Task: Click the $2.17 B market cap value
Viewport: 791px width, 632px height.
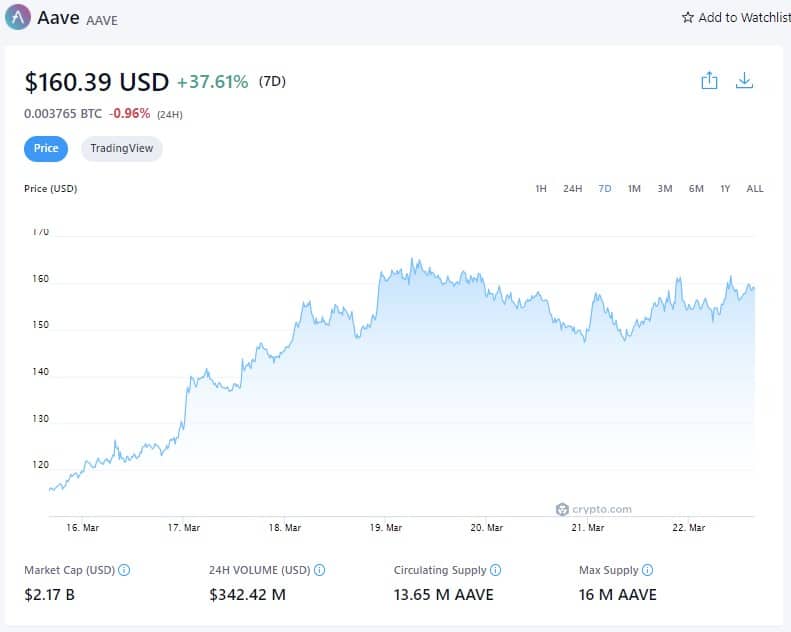Action: click(x=49, y=595)
